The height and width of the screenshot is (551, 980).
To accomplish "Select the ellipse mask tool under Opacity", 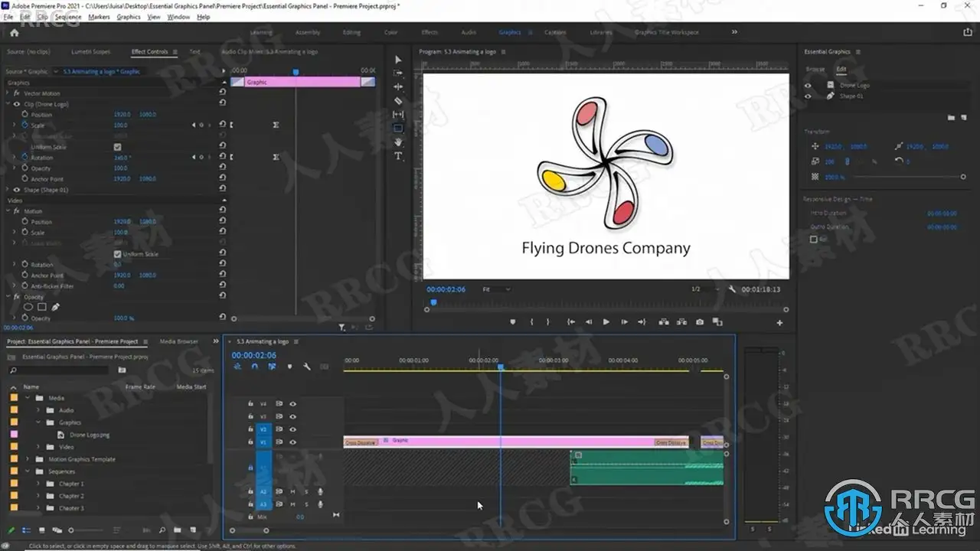I will [28, 307].
